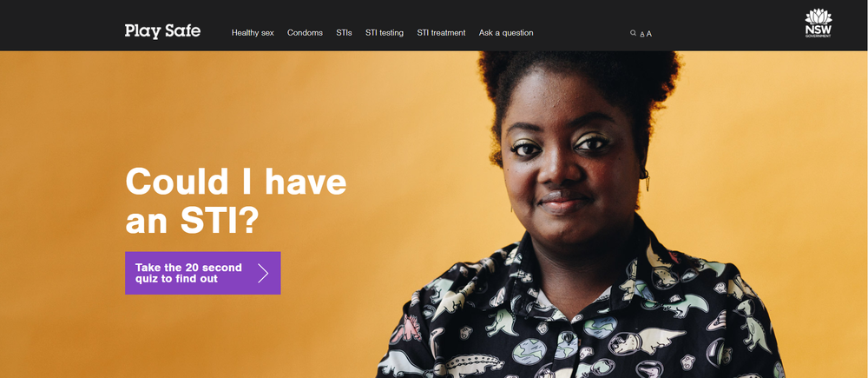Go to Ask a question page
868x378 pixels.
click(x=506, y=33)
